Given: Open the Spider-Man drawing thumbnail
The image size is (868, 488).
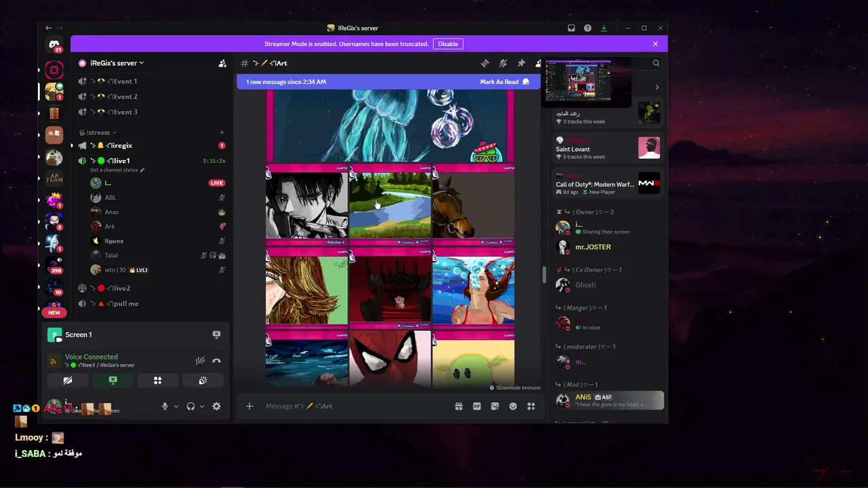Looking at the screenshot, I should coord(390,359).
